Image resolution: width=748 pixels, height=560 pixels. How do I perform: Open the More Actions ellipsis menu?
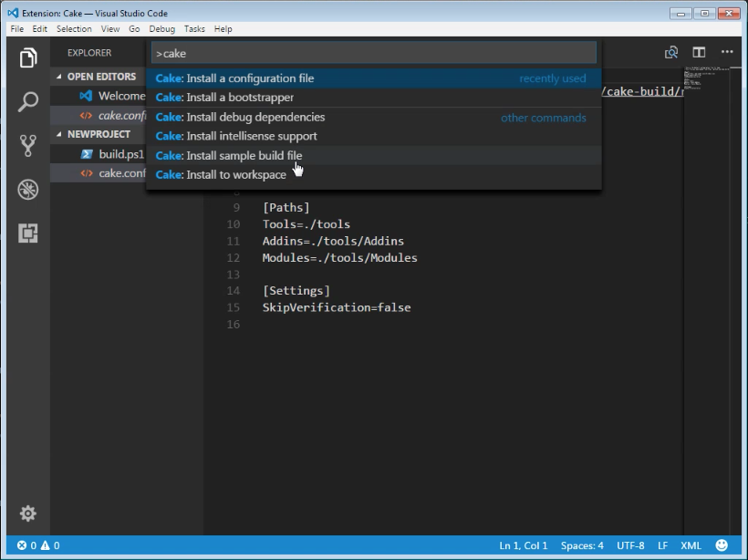pos(727,52)
